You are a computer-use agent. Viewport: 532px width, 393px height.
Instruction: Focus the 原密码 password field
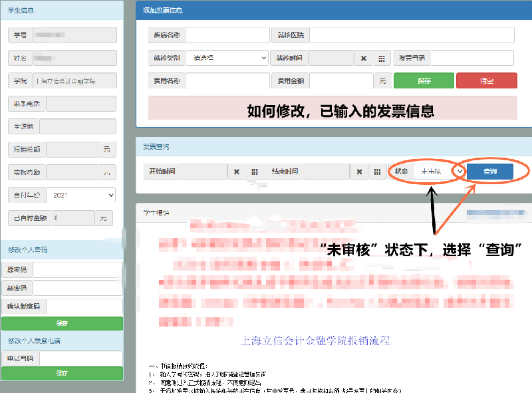coord(78,270)
